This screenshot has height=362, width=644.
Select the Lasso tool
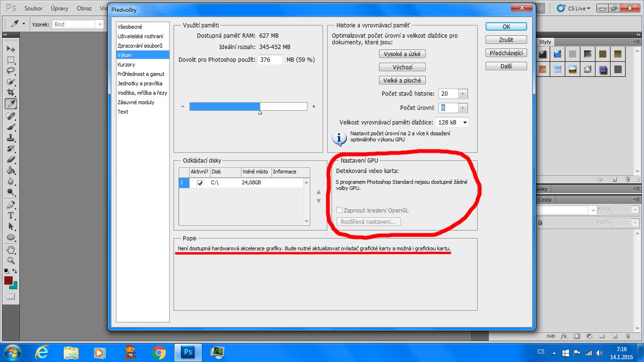click(x=10, y=71)
